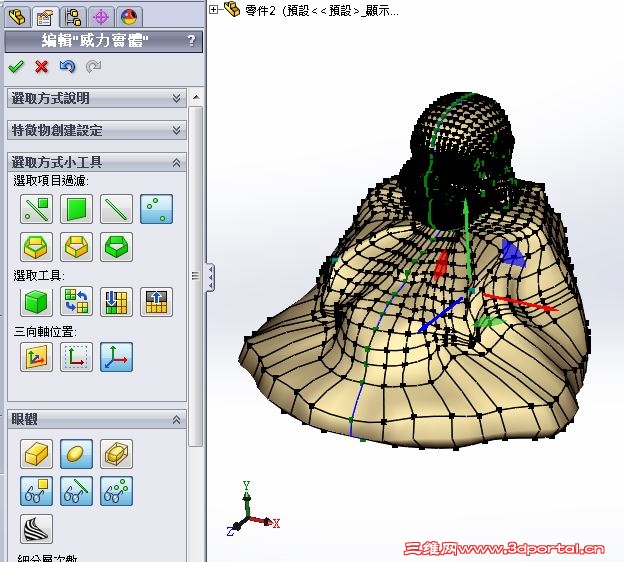The height and width of the screenshot is (562, 624).
Task: Click the blue undo arrow
Action: 67,66
